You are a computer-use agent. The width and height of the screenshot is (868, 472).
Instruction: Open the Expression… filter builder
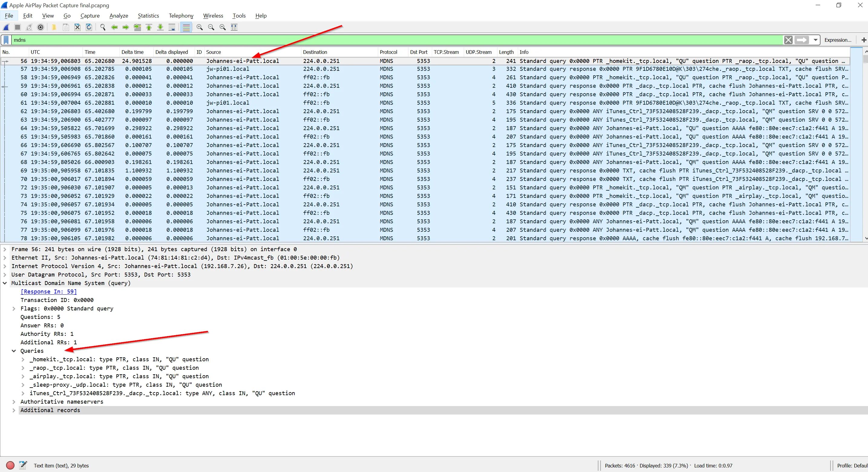(x=838, y=40)
